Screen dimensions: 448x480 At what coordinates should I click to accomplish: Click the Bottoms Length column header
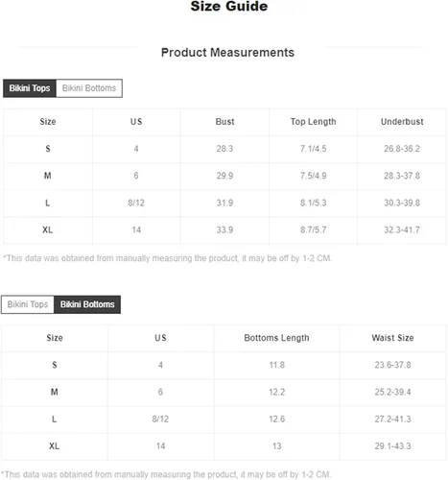click(276, 338)
